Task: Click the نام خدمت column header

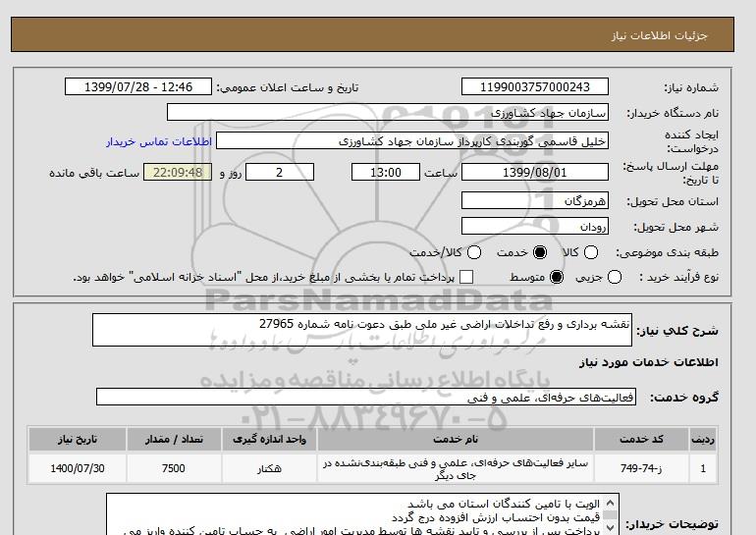Action: pos(456,439)
